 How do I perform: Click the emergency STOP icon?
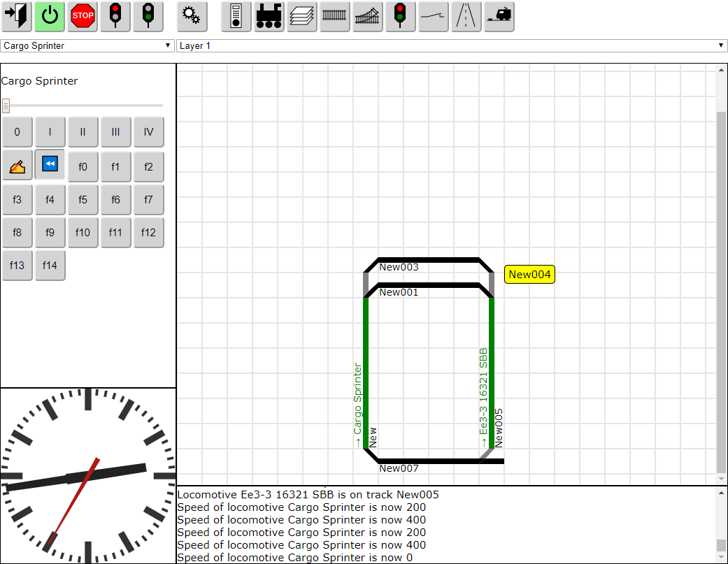coord(82,16)
